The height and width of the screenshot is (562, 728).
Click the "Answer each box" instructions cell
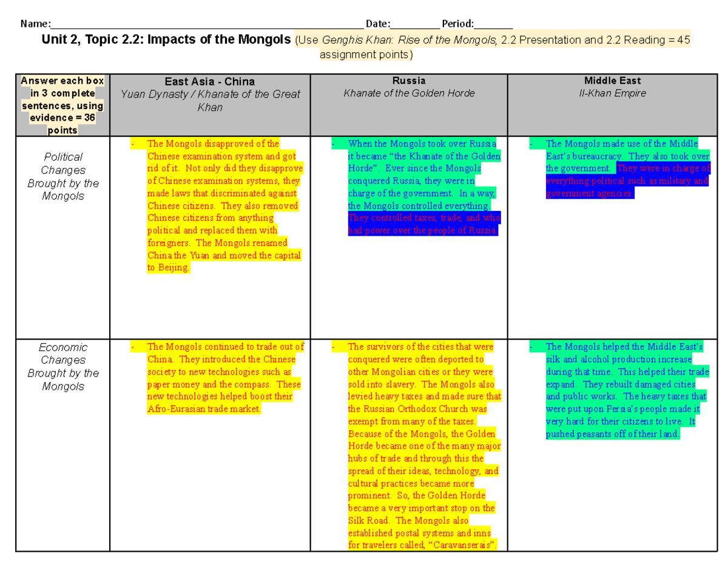(62, 104)
